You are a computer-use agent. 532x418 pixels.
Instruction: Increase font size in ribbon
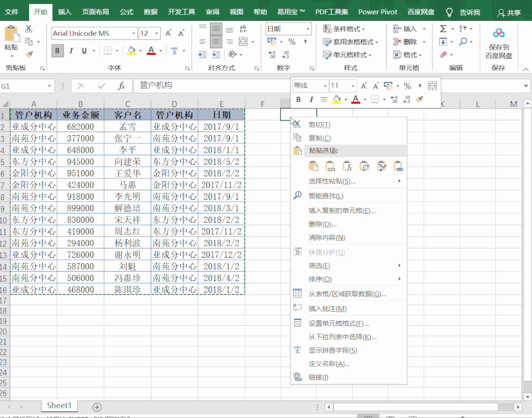pyautogui.click(x=168, y=34)
